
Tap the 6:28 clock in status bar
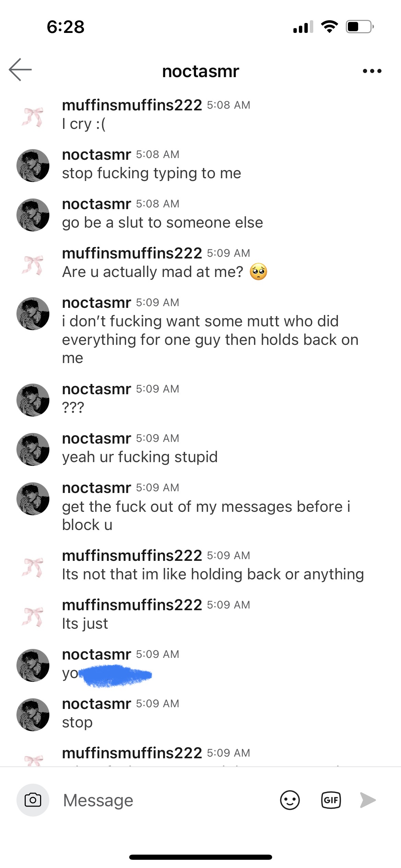click(x=65, y=27)
